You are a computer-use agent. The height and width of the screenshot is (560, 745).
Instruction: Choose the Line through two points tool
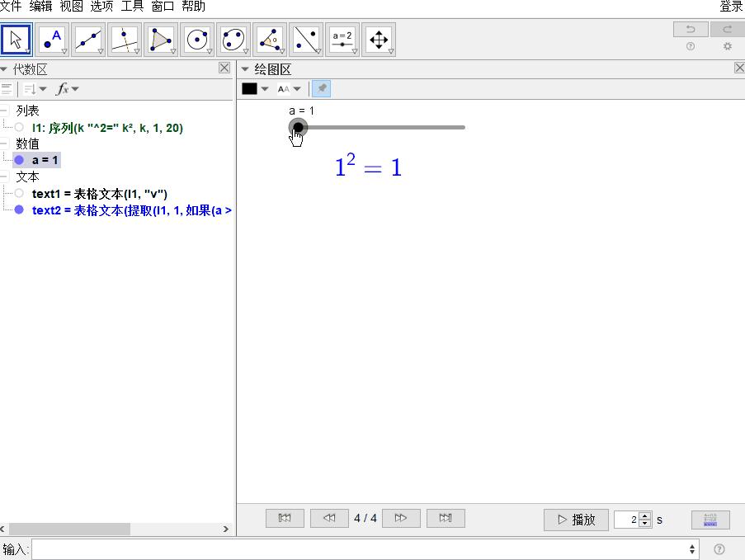point(89,39)
